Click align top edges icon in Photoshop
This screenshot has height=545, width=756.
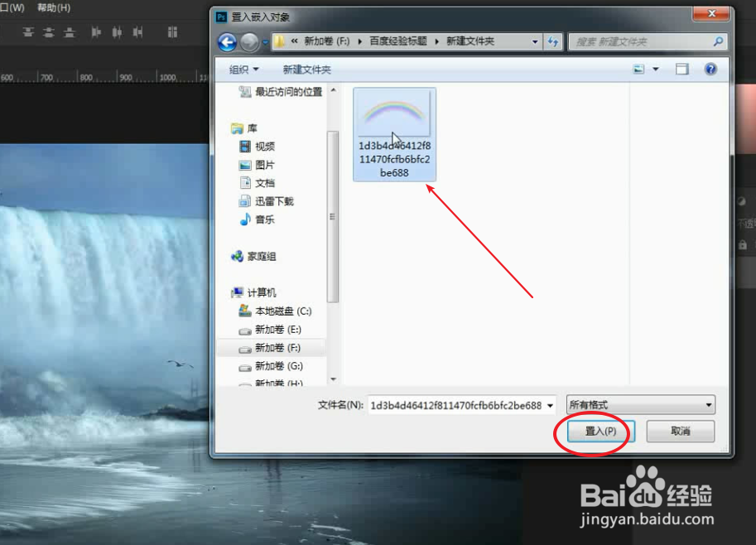pos(28,32)
